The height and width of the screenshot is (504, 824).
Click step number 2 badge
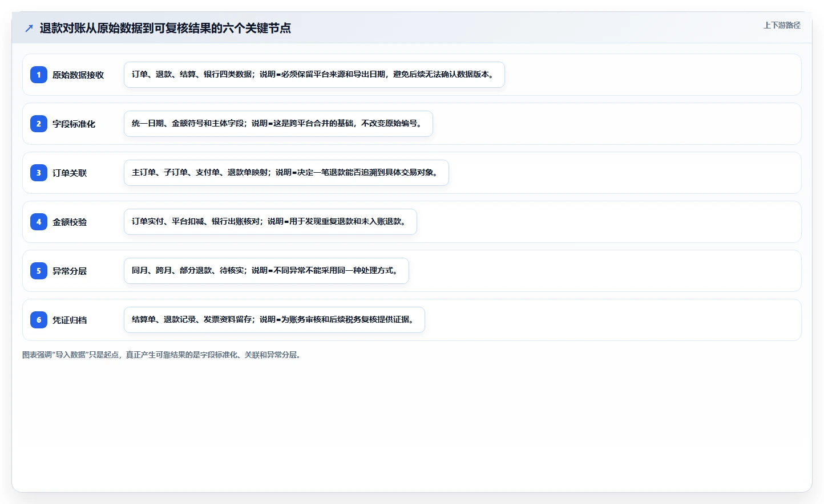(x=39, y=124)
